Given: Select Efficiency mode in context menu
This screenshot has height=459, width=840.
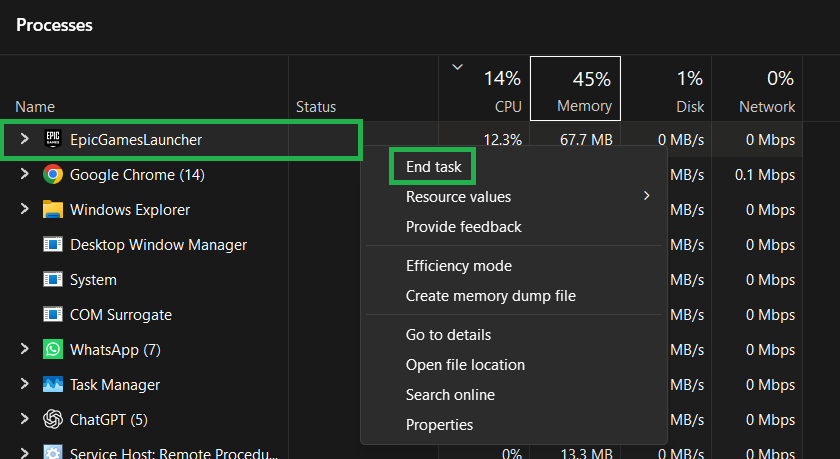Looking at the screenshot, I should coord(458,266).
